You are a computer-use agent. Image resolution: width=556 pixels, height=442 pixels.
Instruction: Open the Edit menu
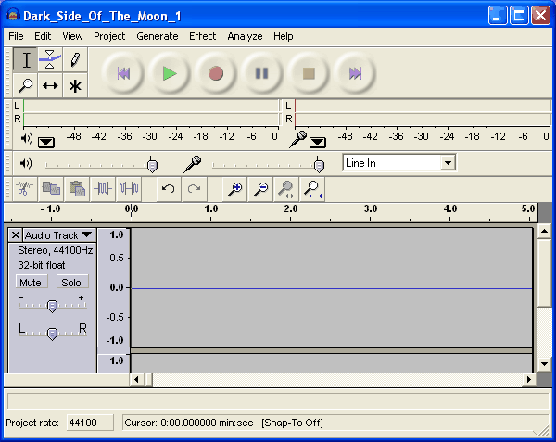click(x=43, y=36)
